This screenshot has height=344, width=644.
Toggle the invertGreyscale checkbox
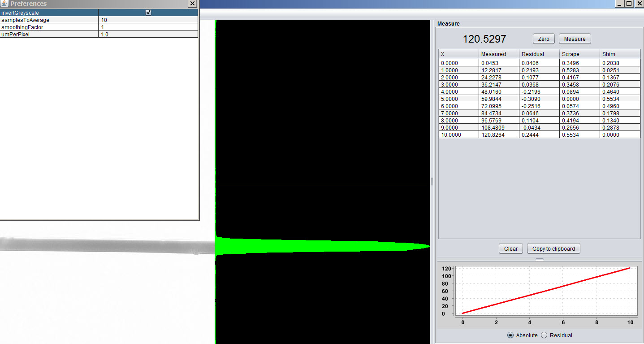[x=148, y=13]
